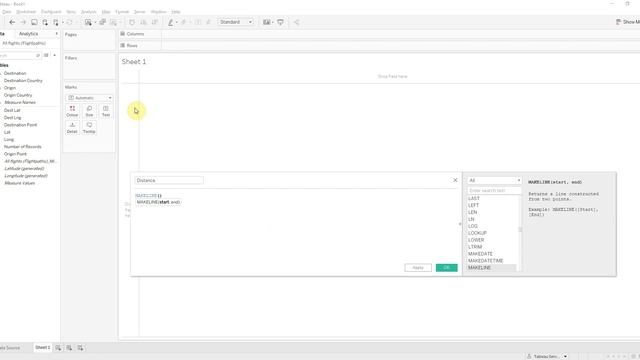Click the Show/Hide cards toolbar icon
Viewport: 640px width, 360px height.
(x=267, y=22)
